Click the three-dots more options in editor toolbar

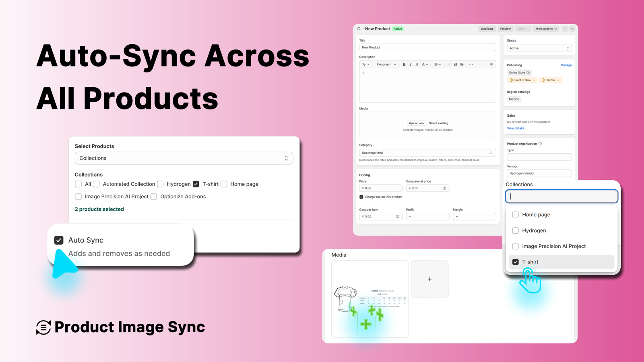[471, 64]
